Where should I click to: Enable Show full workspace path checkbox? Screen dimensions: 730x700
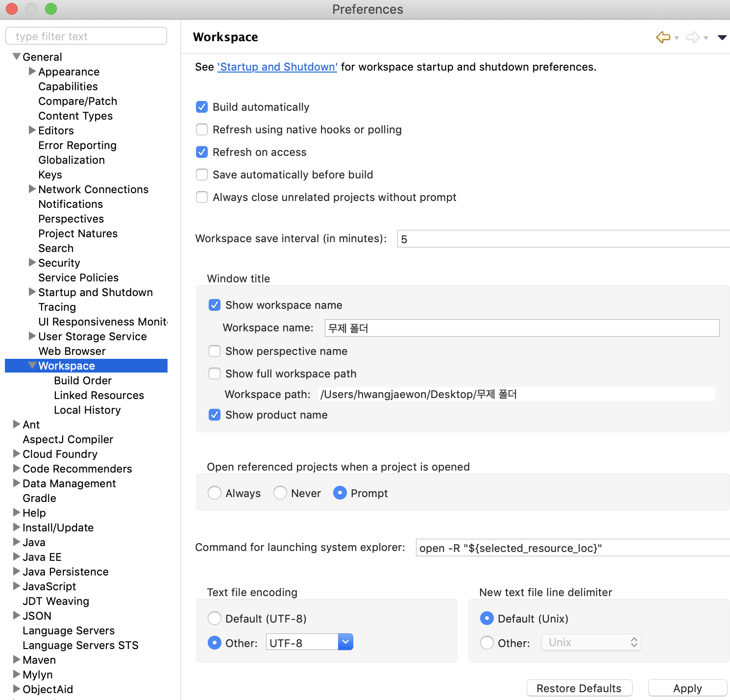[215, 374]
